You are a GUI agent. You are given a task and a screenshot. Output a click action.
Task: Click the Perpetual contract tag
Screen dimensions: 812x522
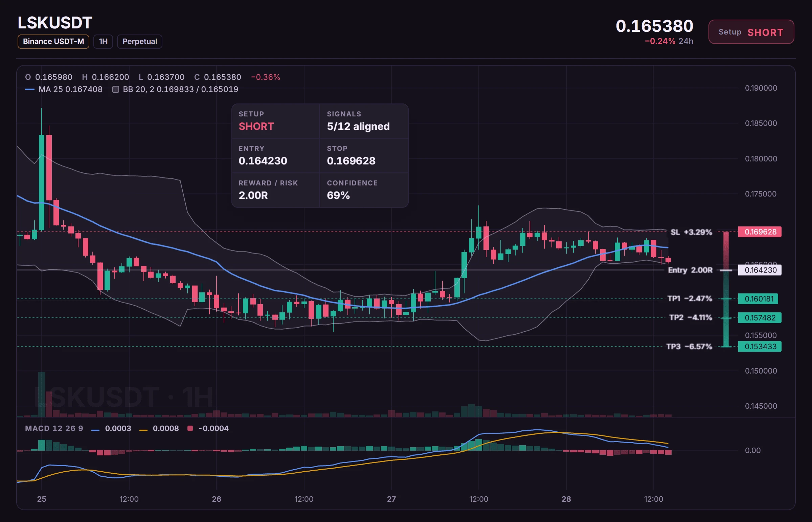139,41
